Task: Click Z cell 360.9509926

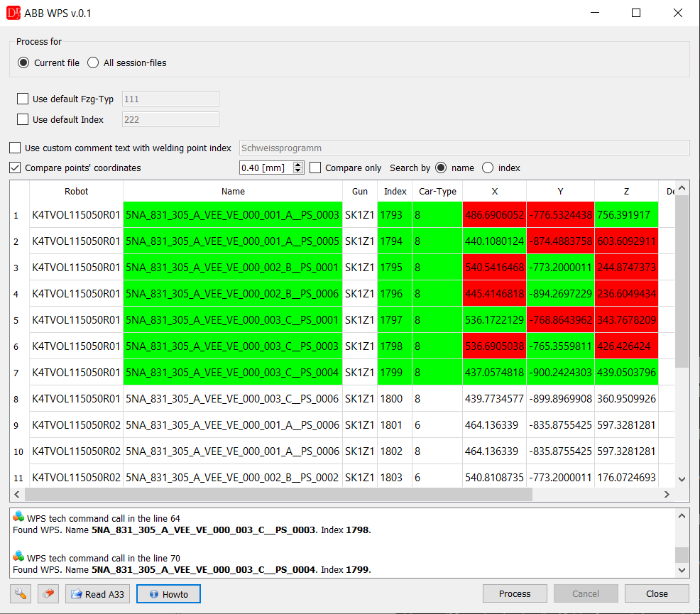Action: (626, 399)
